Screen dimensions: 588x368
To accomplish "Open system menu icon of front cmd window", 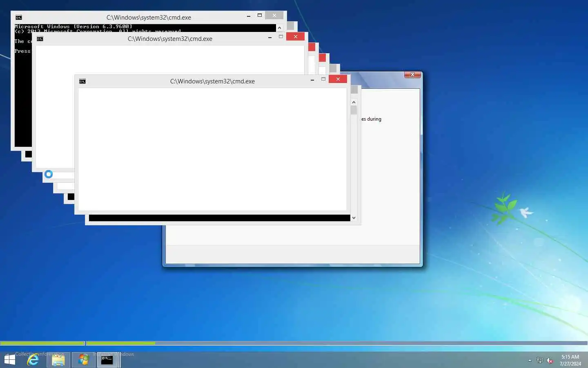I will tap(82, 81).
